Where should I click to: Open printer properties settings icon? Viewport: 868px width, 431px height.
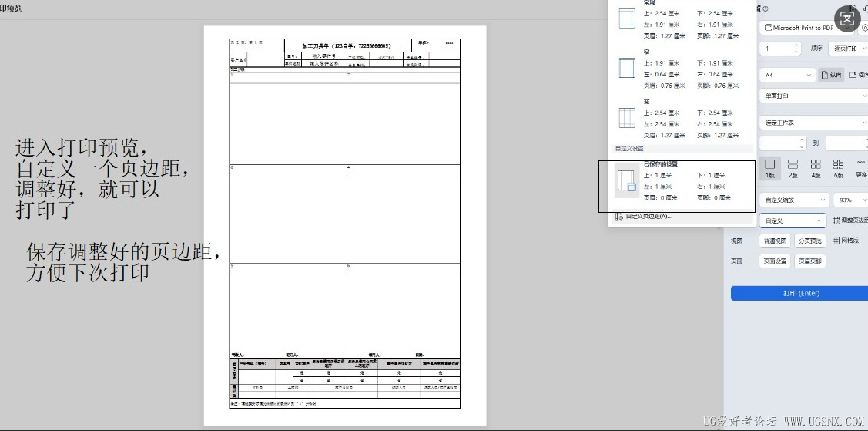(x=864, y=28)
